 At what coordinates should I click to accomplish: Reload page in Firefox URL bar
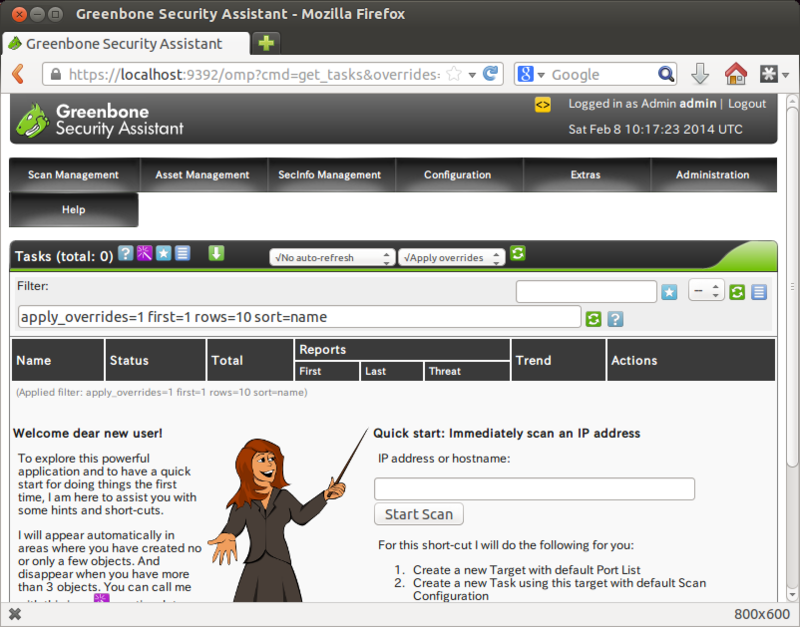tap(490, 74)
